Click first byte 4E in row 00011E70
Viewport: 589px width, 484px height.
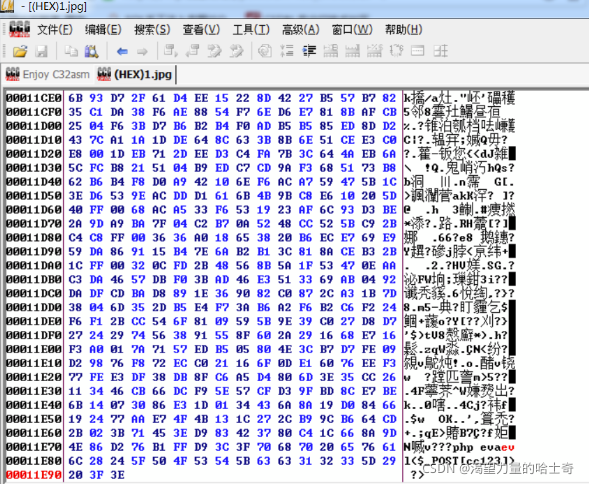point(75,447)
